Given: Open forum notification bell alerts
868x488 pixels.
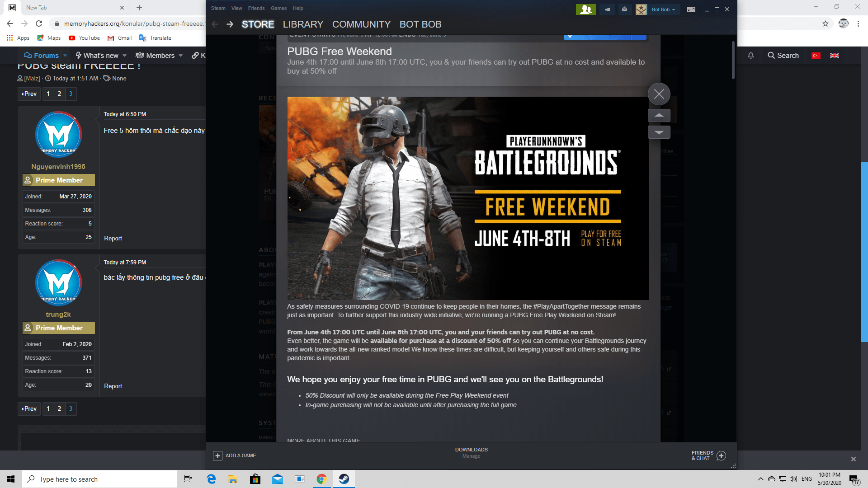Looking at the screenshot, I should [x=751, y=56].
